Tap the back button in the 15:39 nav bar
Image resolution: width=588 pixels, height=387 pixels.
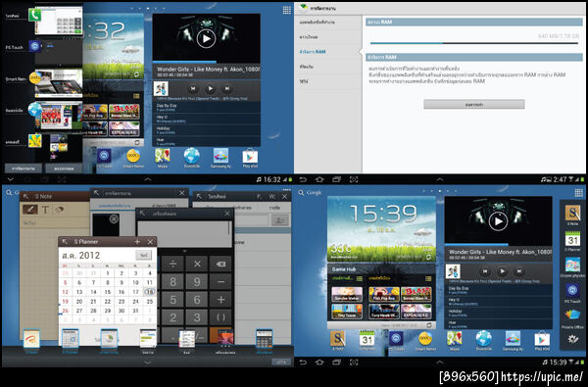point(303,363)
